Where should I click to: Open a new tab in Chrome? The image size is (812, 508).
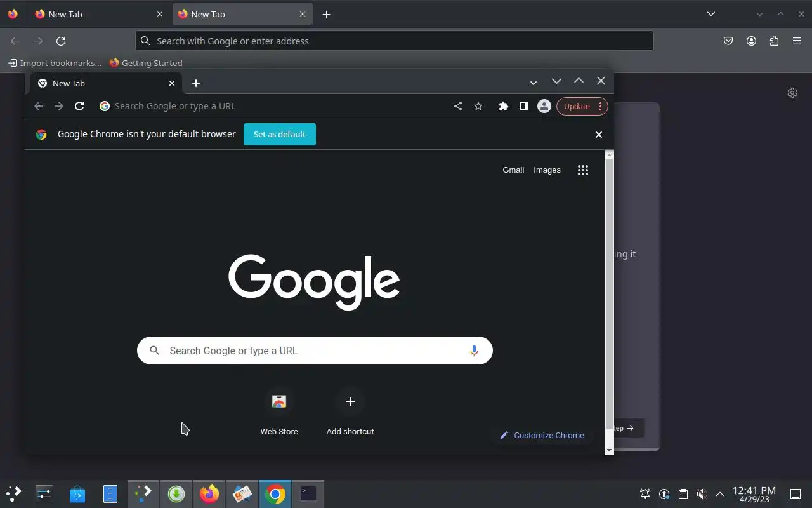coord(196,83)
